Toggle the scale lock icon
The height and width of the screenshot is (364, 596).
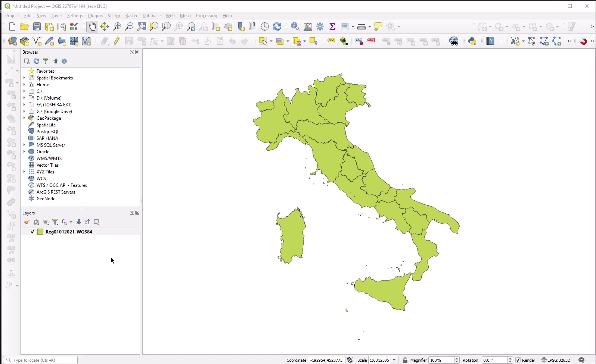(x=405, y=360)
